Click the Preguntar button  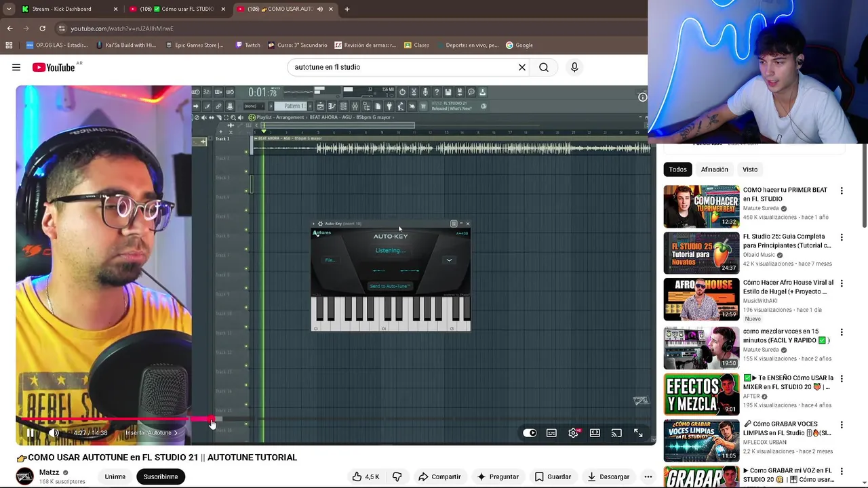click(x=498, y=476)
